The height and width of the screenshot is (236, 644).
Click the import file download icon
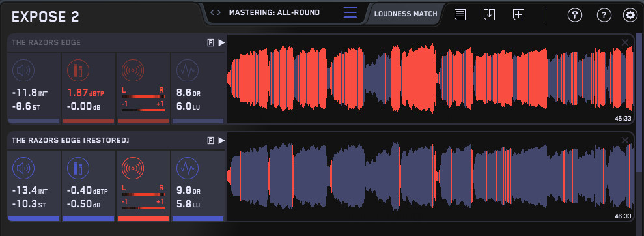[489, 14]
